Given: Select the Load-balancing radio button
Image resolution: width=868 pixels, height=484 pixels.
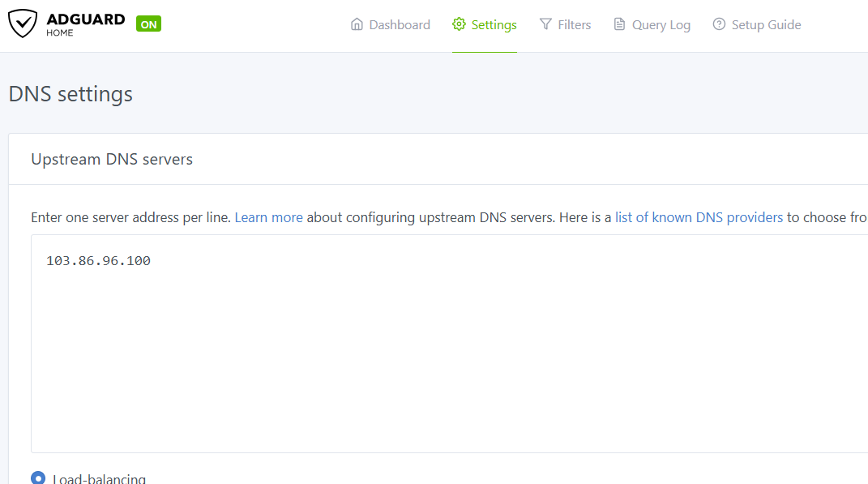Looking at the screenshot, I should point(38,478).
